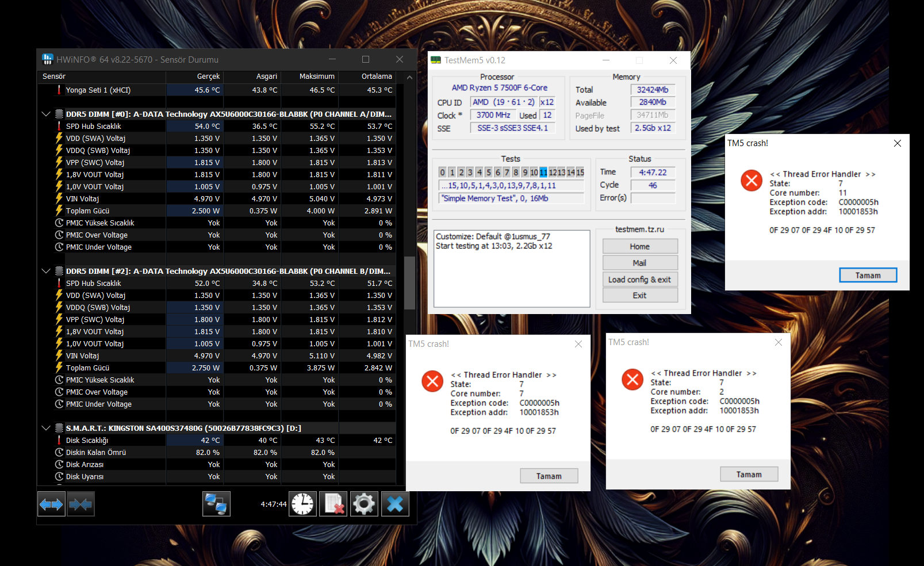Click the Home button in TestMem5
Image resolution: width=924 pixels, height=566 pixels.
click(640, 246)
